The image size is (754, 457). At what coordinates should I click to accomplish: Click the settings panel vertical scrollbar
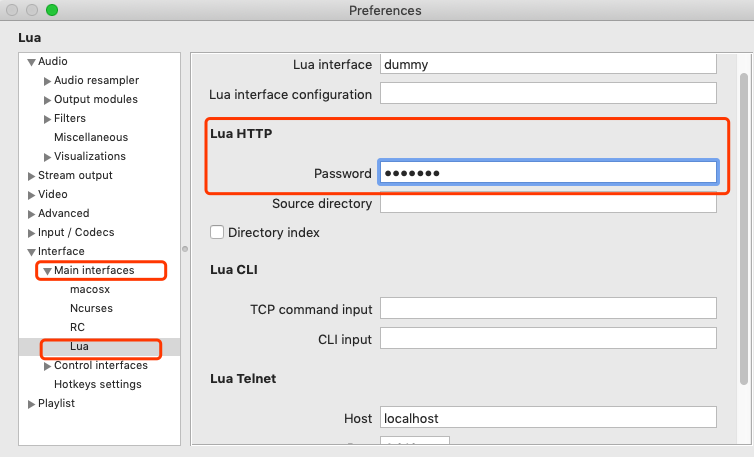[x=742, y=230]
